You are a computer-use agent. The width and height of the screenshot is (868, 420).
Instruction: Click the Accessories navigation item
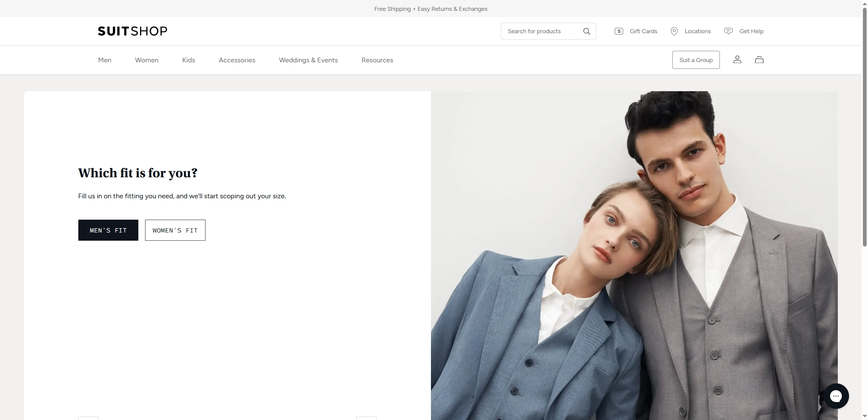[237, 60]
